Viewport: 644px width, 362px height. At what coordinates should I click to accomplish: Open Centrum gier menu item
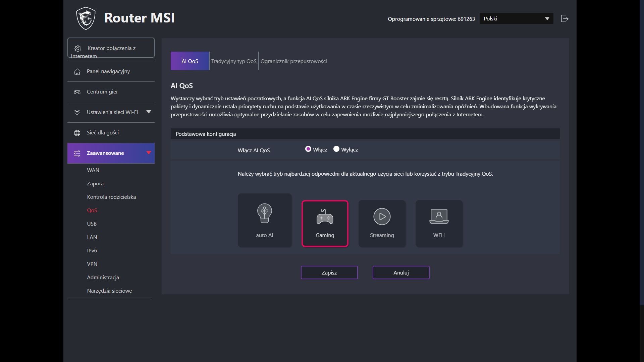click(x=111, y=92)
